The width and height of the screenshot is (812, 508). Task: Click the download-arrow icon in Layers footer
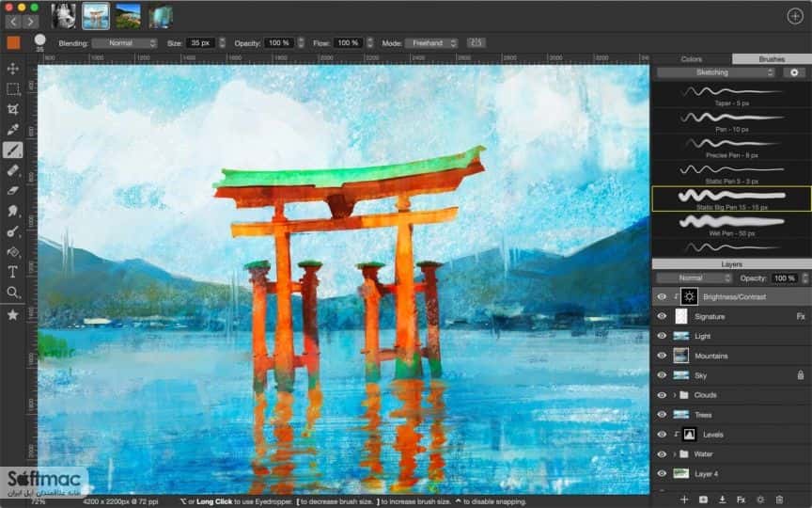click(x=722, y=500)
